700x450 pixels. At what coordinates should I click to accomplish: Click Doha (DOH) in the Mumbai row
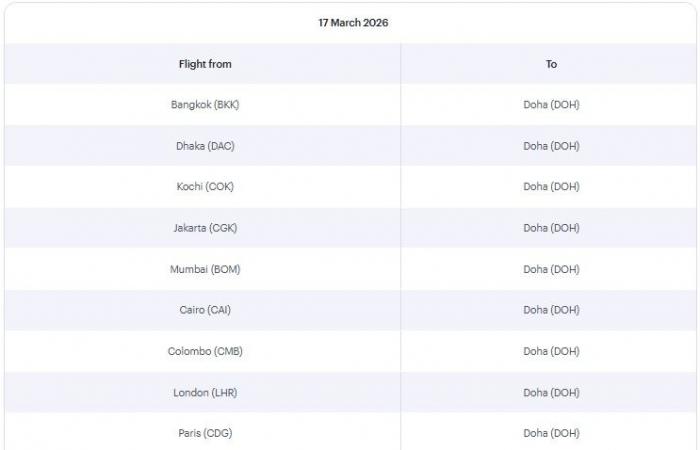pos(551,269)
